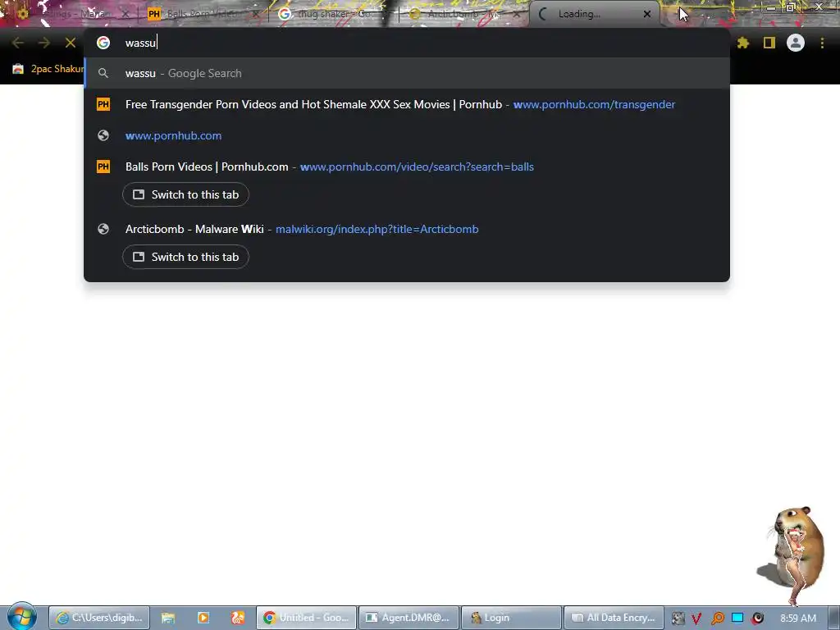This screenshot has height=630, width=840.
Task: Close the Arcticbomb tab
Action: [x=517, y=14]
